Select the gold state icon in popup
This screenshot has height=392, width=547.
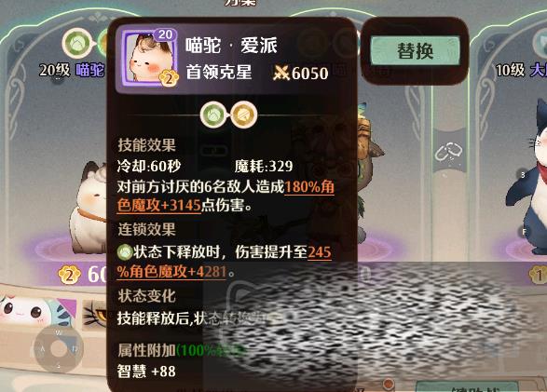(x=244, y=115)
